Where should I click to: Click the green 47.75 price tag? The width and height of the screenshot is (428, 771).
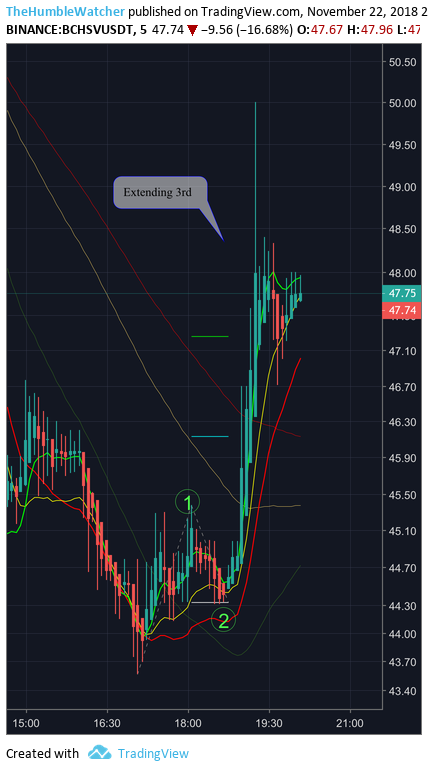[x=402, y=293]
